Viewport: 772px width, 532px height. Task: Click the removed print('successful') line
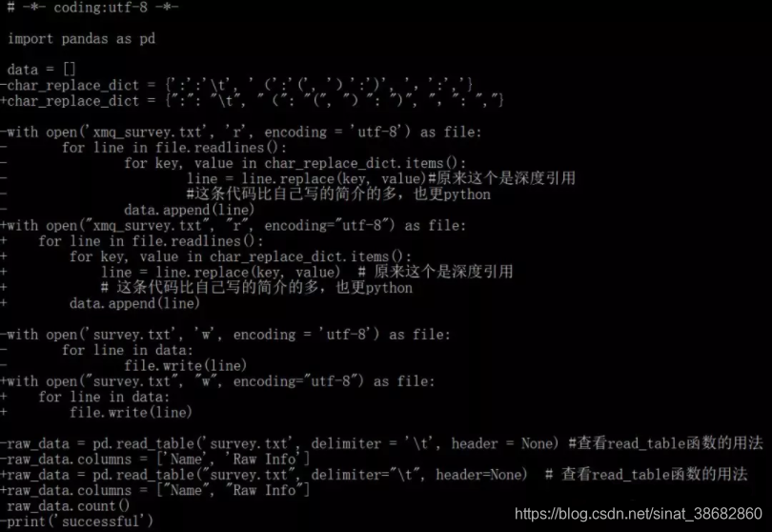[77, 522]
